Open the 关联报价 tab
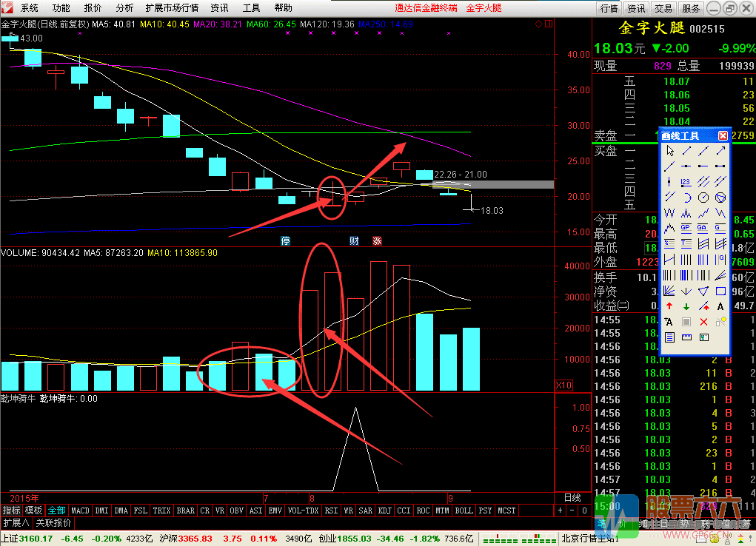This screenshot has width=756, height=546. (x=53, y=523)
